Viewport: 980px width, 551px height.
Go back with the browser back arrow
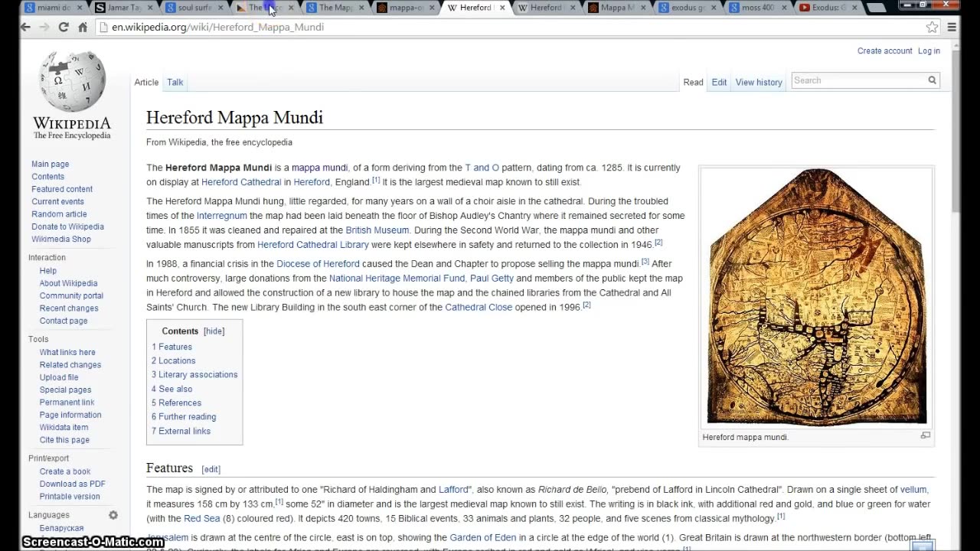(25, 27)
